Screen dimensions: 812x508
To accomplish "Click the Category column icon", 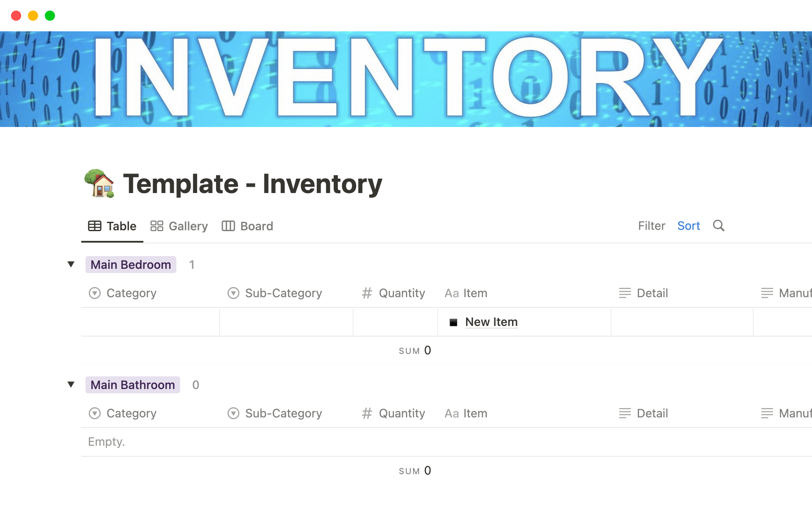I will point(95,292).
